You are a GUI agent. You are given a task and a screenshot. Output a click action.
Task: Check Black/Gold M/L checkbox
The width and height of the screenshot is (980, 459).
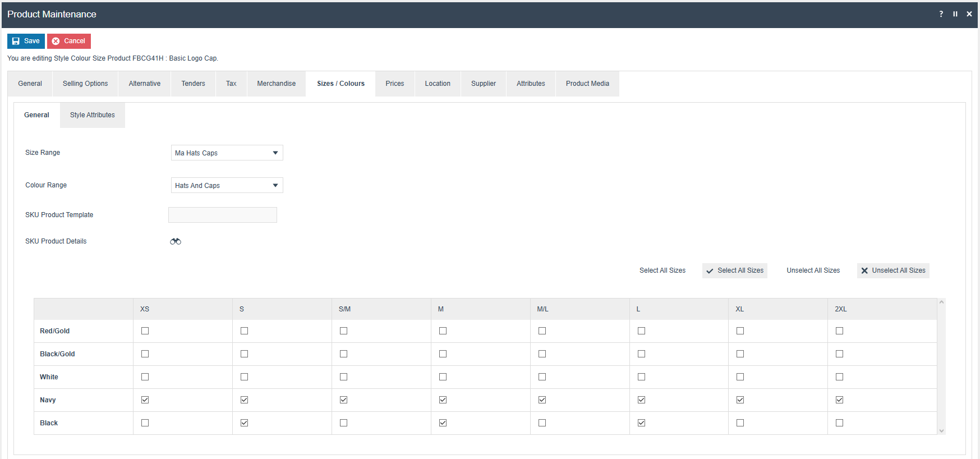(x=542, y=354)
